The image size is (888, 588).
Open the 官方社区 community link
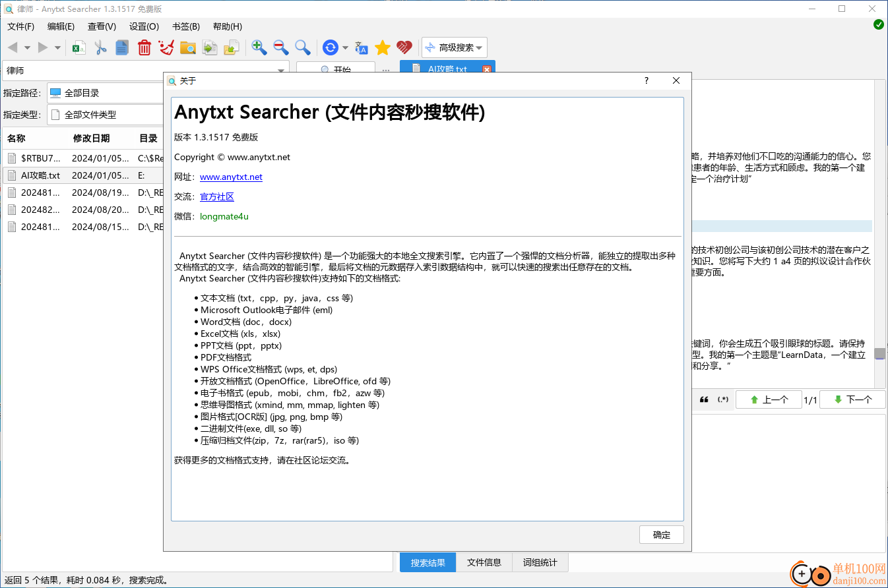coord(217,196)
